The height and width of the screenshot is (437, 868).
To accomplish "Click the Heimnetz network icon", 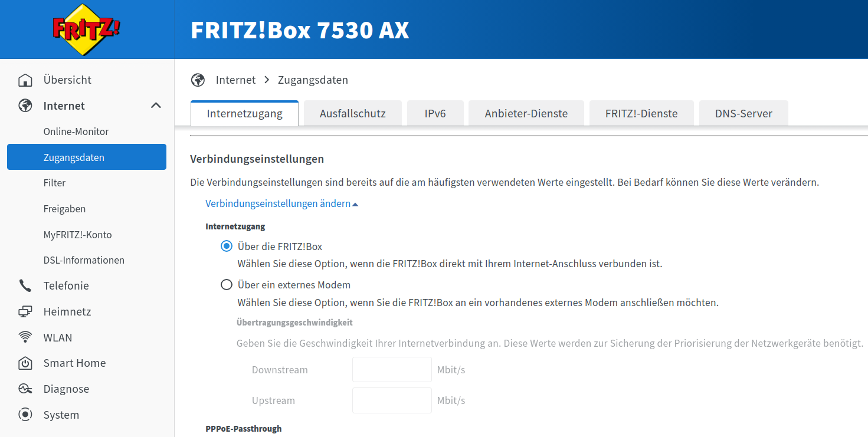I will (25, 311).
